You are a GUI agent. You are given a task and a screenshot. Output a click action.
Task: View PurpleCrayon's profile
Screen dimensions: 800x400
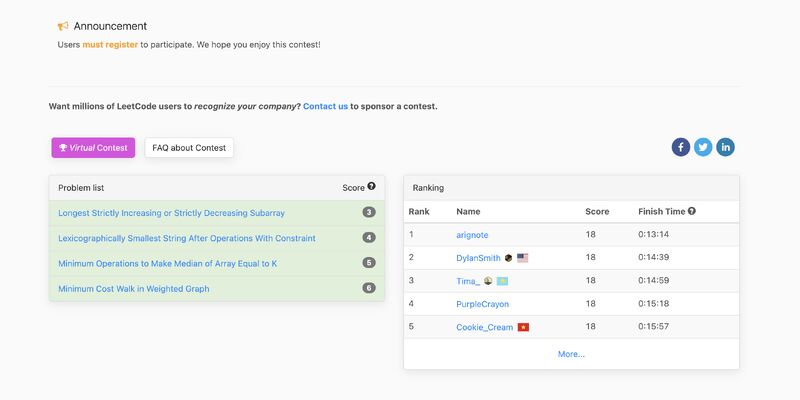[483, 304]
